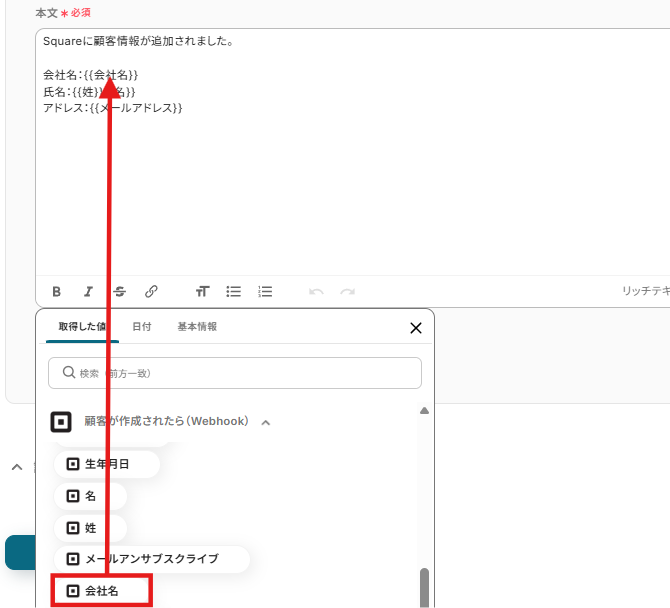This screenshot has width=670, height=608.
Task: Undo the last edit
Action: click(316, 292)
